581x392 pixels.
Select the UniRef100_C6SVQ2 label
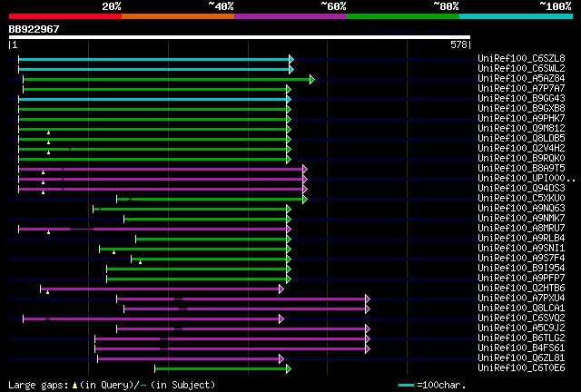tap(521, 318)
